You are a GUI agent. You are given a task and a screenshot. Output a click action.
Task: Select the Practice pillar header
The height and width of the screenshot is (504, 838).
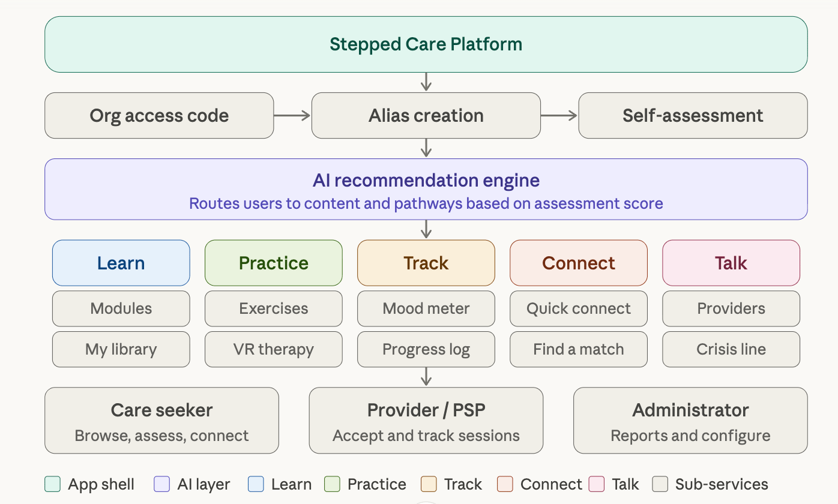pos(274,263)
